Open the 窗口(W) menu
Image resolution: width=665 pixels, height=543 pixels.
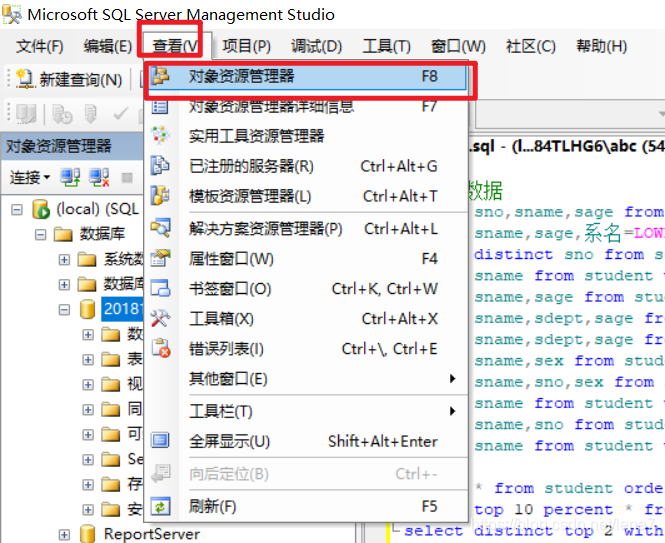pos(458,46)
